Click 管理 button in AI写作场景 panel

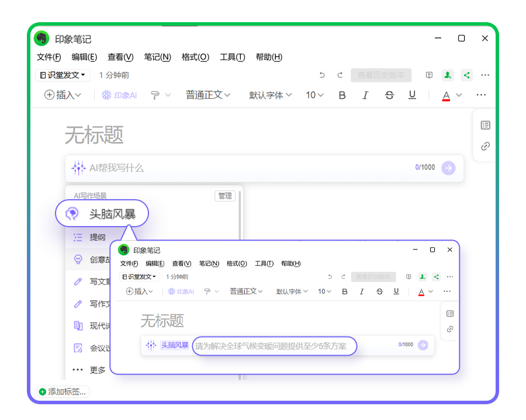pos(225,196)
